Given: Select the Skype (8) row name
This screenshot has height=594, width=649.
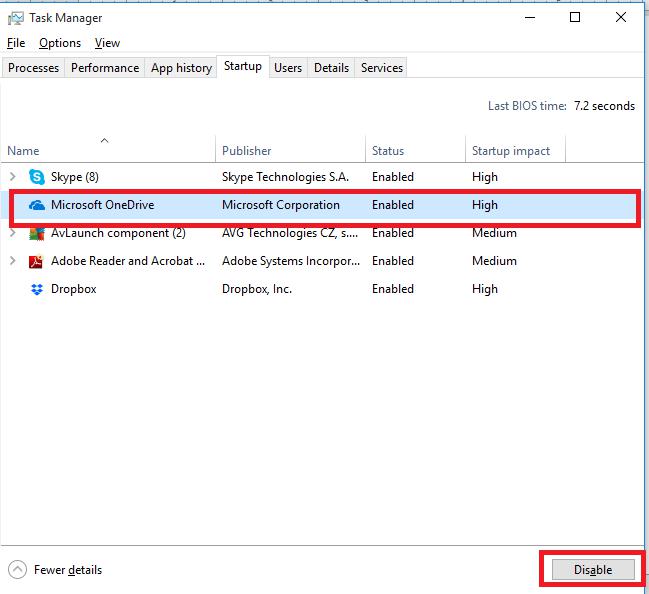Looking at the screenshot, I should pyautogui.click(x=75, y=177).
